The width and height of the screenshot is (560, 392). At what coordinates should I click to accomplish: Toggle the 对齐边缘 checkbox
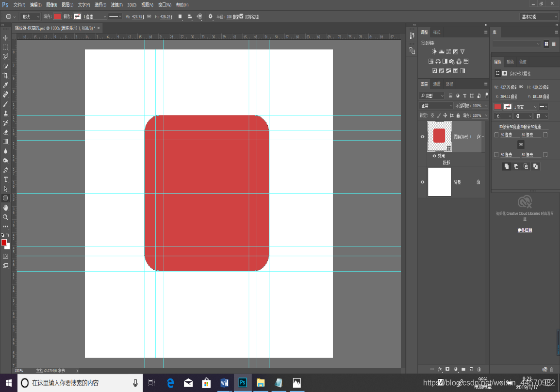pos(242,16)
